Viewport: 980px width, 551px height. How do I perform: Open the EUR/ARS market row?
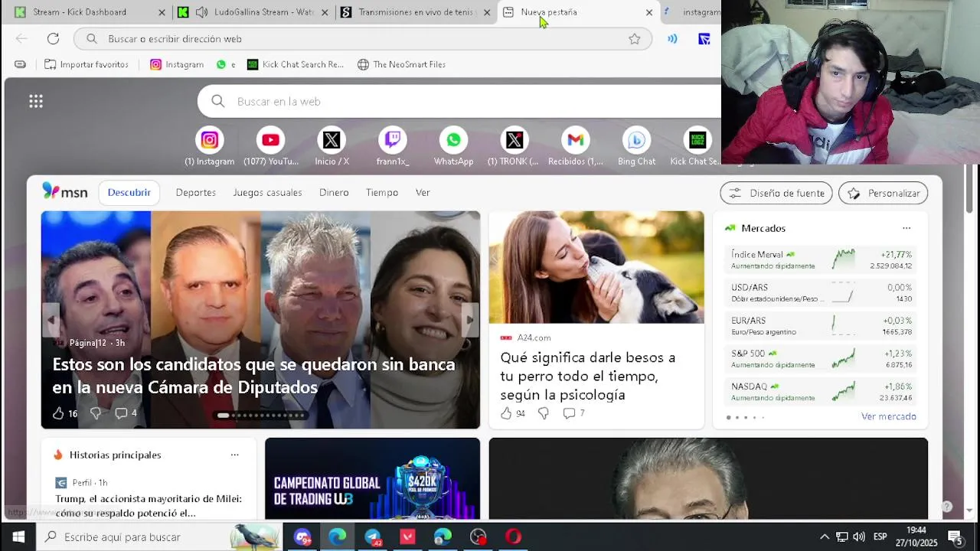point(822,326)
